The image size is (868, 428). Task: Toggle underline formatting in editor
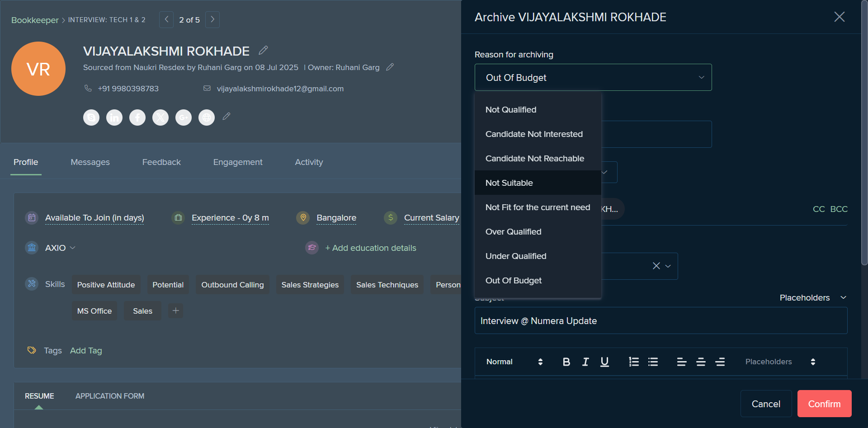coord(604,362)
